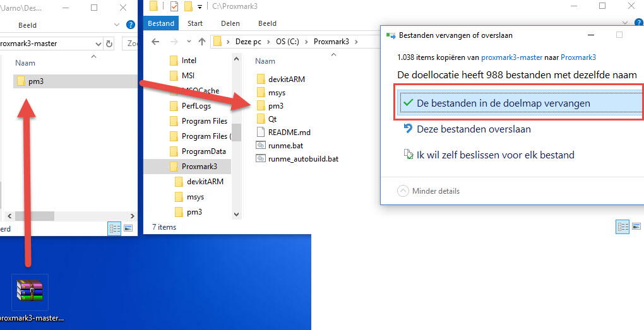Expand the Proxmark3 breadcrumb arrow
Viewport: 644px width, 330px height.
pos(356,42)
